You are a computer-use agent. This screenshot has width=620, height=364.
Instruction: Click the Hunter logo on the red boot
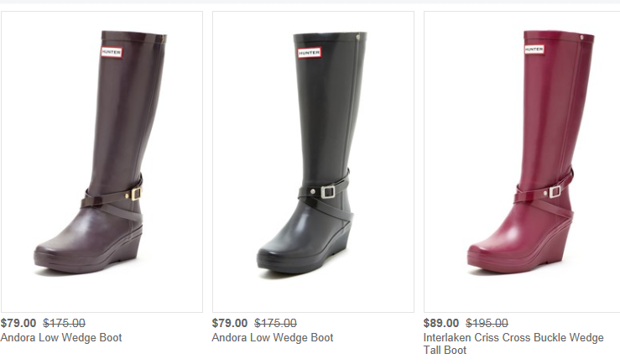pos(534,49)
